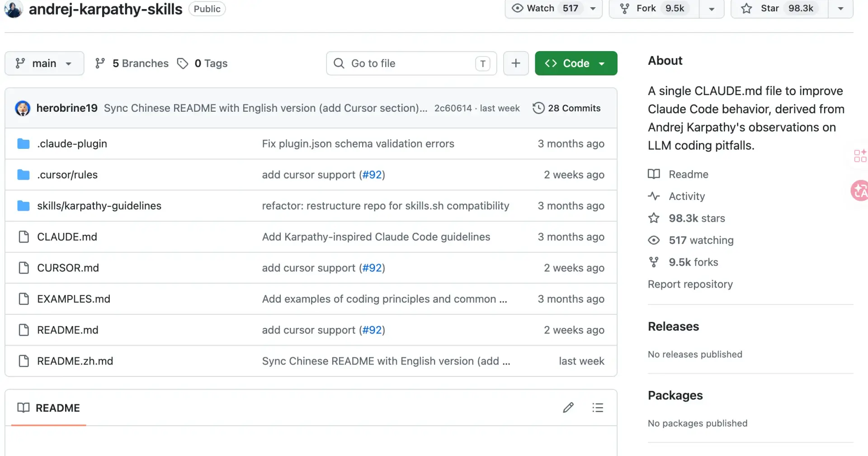Click the search magnifier icon in Go to file

point(339,63)
